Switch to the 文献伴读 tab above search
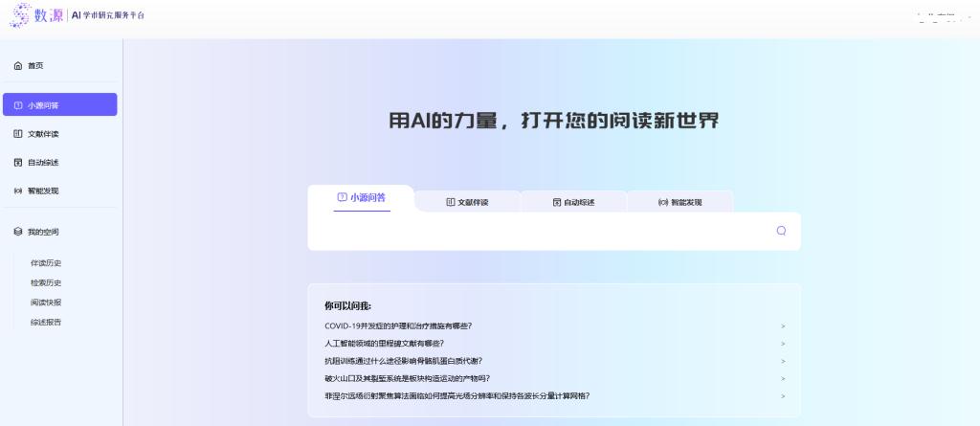Image resolution: width=980 pixels, height=426 pixels. point(467,202)
